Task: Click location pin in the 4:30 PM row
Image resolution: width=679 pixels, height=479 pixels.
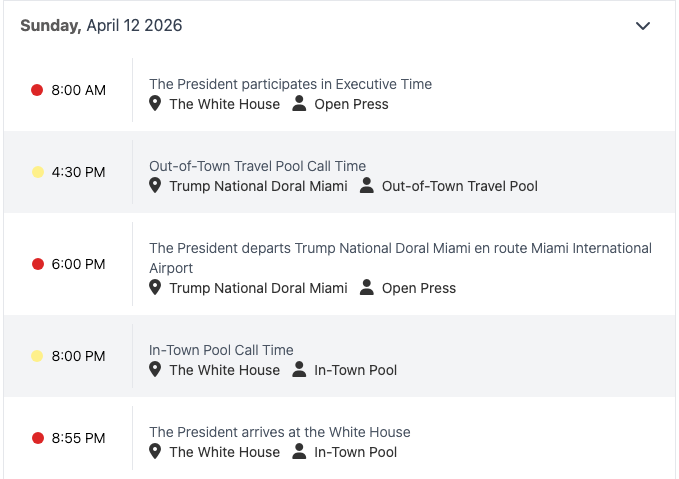Action: click(x=155, y=186)
